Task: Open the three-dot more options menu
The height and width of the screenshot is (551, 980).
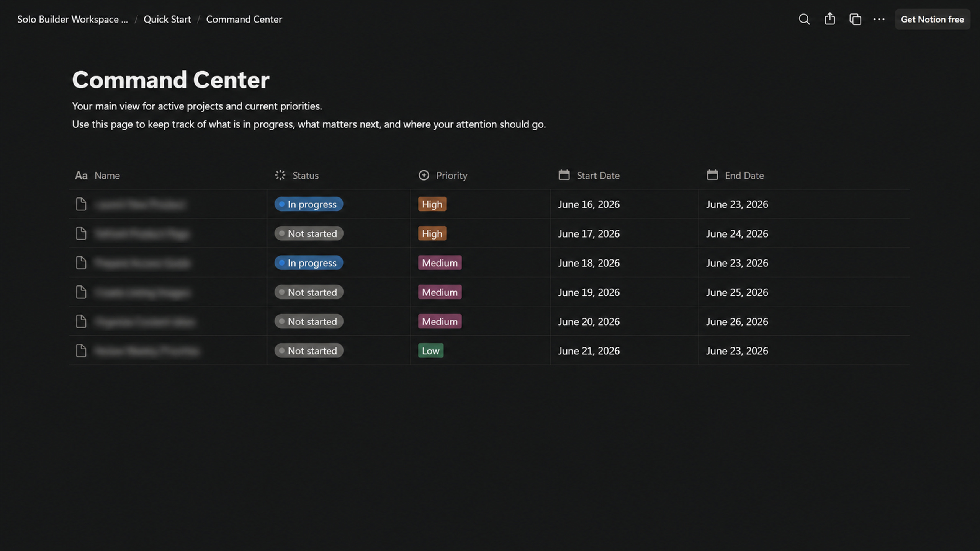Action: coord(879,19)
